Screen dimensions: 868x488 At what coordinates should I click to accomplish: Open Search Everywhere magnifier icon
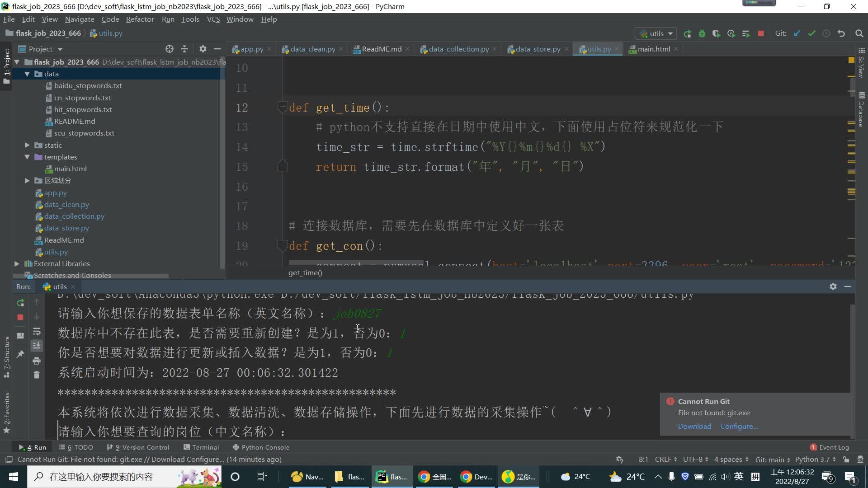tap(859, 33)
